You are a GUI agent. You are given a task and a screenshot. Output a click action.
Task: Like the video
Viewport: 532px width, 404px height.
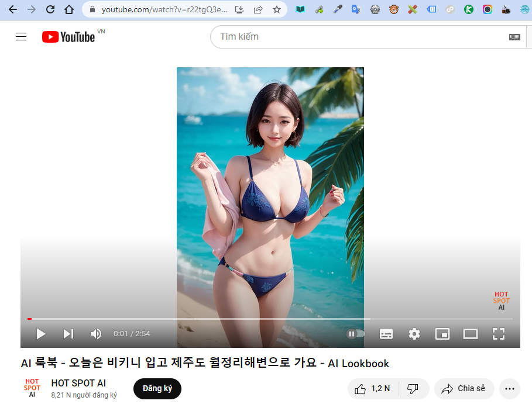pos(372,389)
